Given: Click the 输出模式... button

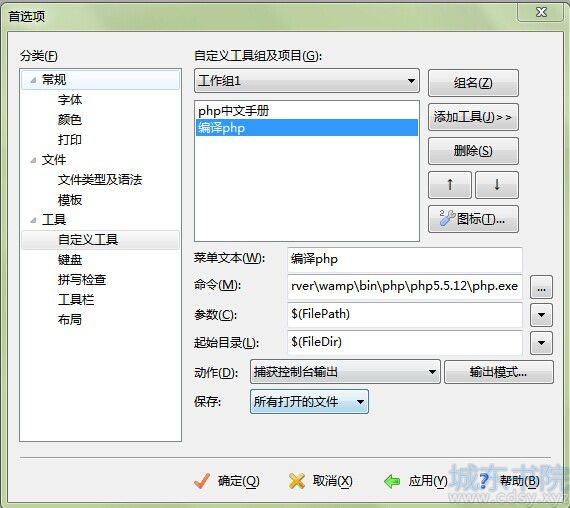Looking at the screenshot, I should coord(498,372).
